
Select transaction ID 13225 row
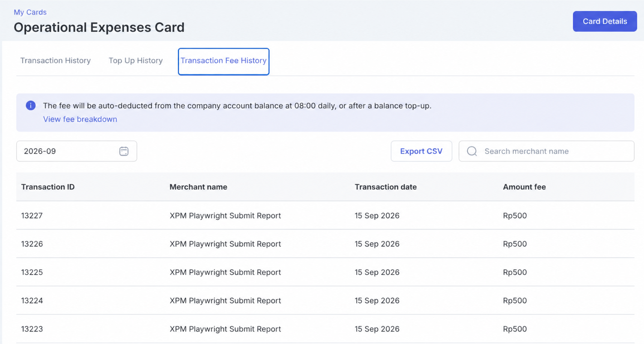coord(325,272)
